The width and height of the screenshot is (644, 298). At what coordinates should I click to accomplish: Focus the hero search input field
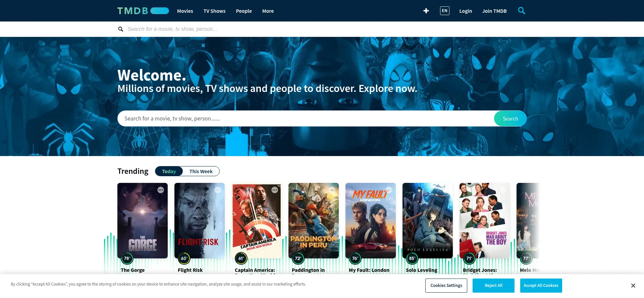306,118
